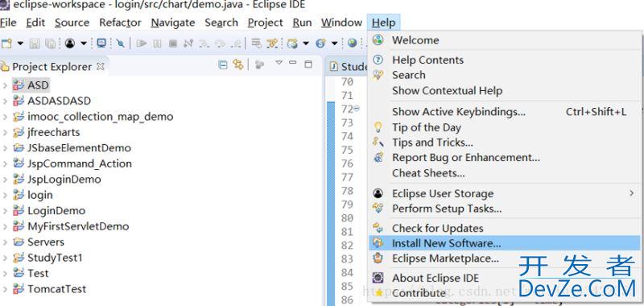Image resolution: width=644 pixels, height=306 pixels.
Task: Open the Eclipse User Storage submenu
Action: click(x=505, y=193)
